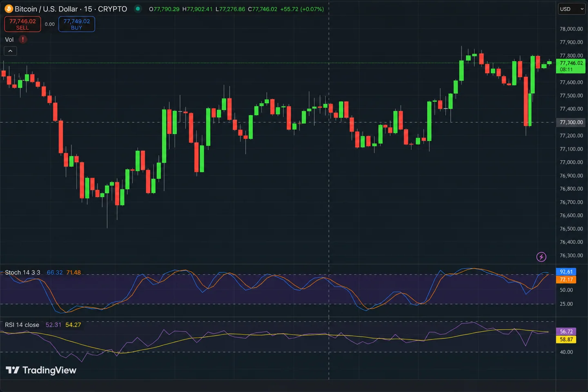Screen dimensions: 588x392
Task: Click the 77,300.00 crosshair price label
Action: coord(571,122)
